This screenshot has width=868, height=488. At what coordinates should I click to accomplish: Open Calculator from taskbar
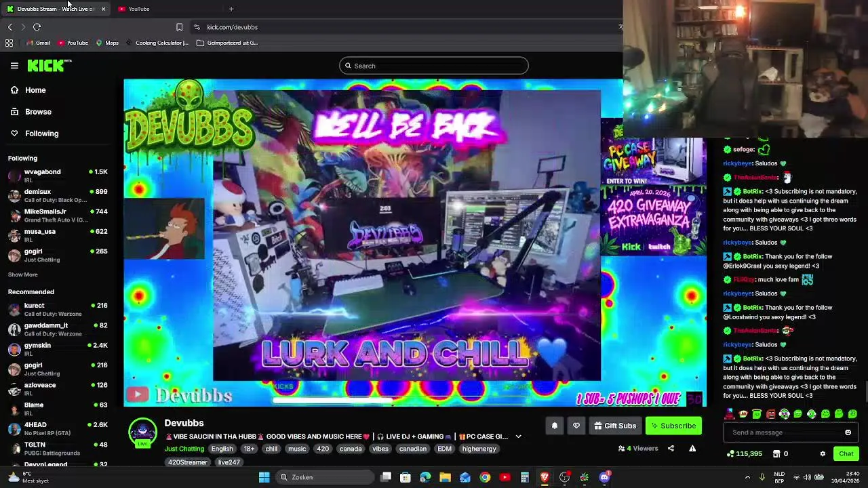click(524, 477)
